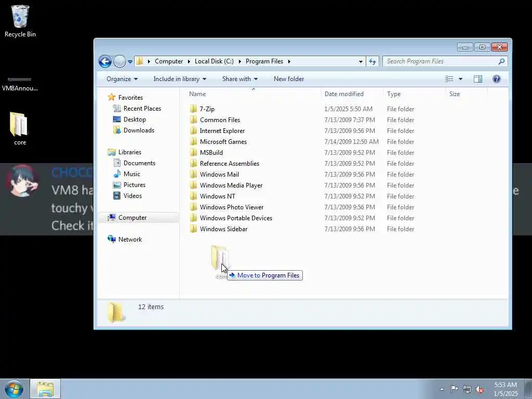Image resolution: width=532 pixels, height=399 pixels.
Task: Select the Windows NT folder icon
Action: point(193,196)
